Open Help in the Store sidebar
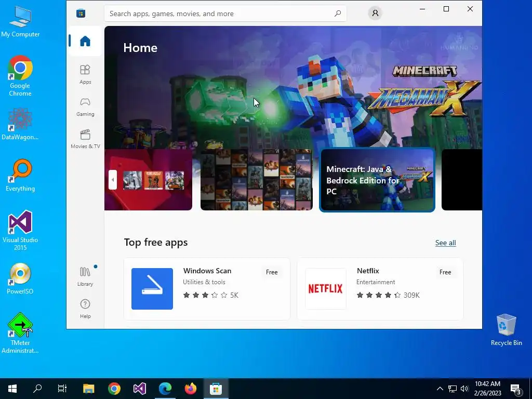The width and height of the screenshot is (532, 399). tap(85, 309)
